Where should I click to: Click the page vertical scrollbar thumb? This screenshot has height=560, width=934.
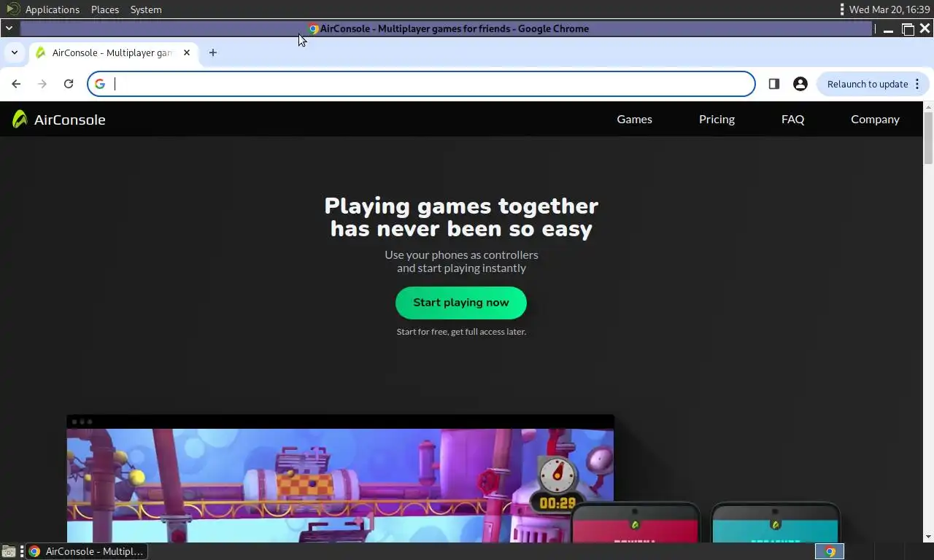click(928, 138)
